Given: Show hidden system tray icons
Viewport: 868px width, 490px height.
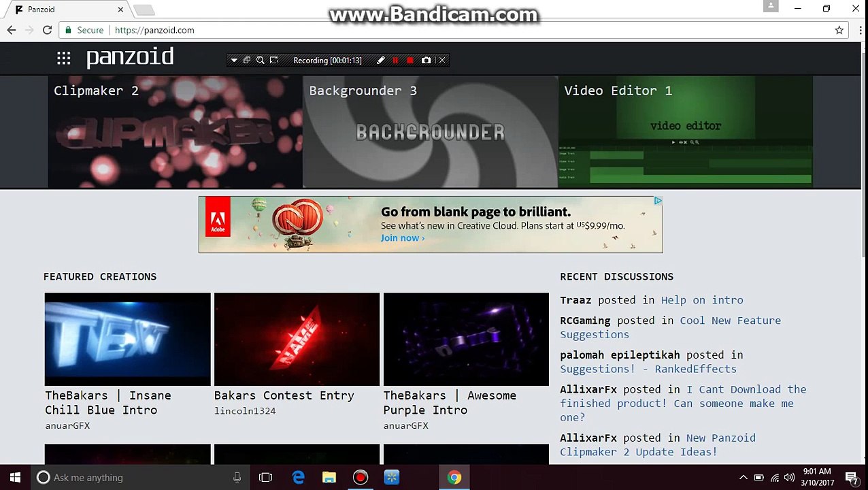Looking at the screenshot, I should pos(744,478).
